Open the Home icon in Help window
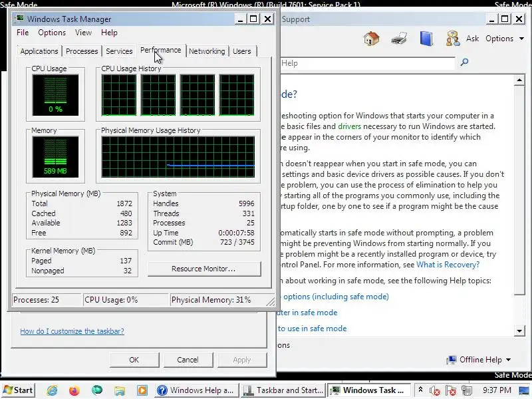Viewport: 532px width, 399px height. [x=372, y=39]
